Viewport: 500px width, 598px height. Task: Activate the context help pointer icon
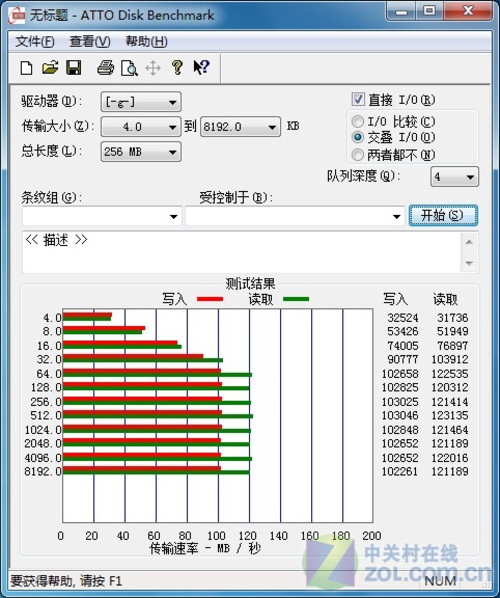click(201, 68)
